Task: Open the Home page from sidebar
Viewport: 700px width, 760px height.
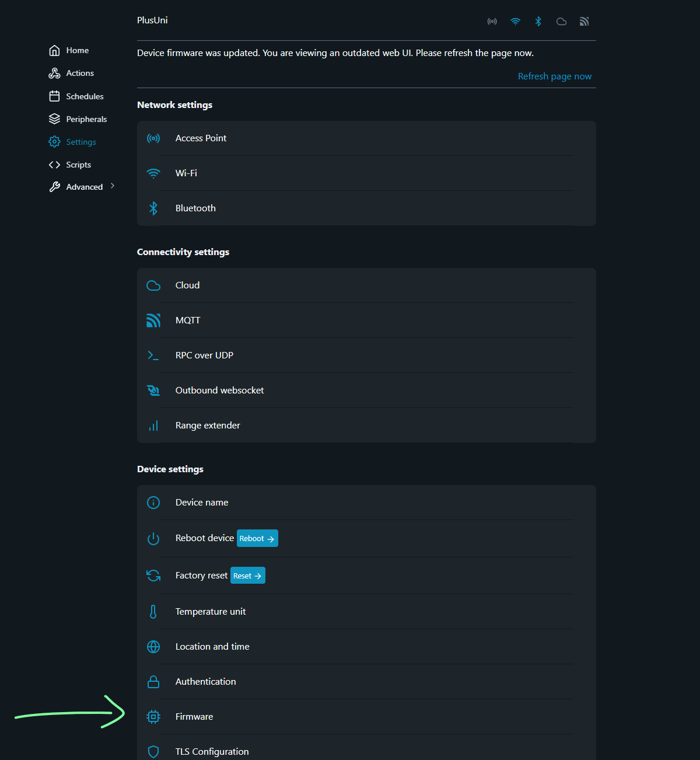Action: click(77, 50)
